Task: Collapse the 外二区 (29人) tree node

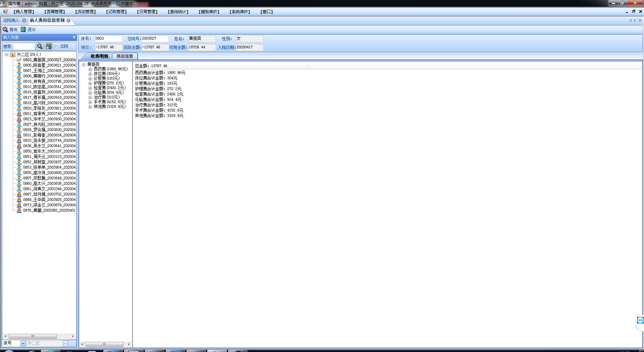Action: [6, 54]
